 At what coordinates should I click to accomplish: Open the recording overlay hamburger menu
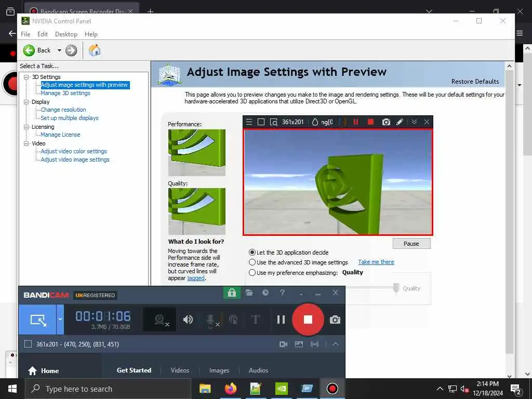click(x=249, y=122)
